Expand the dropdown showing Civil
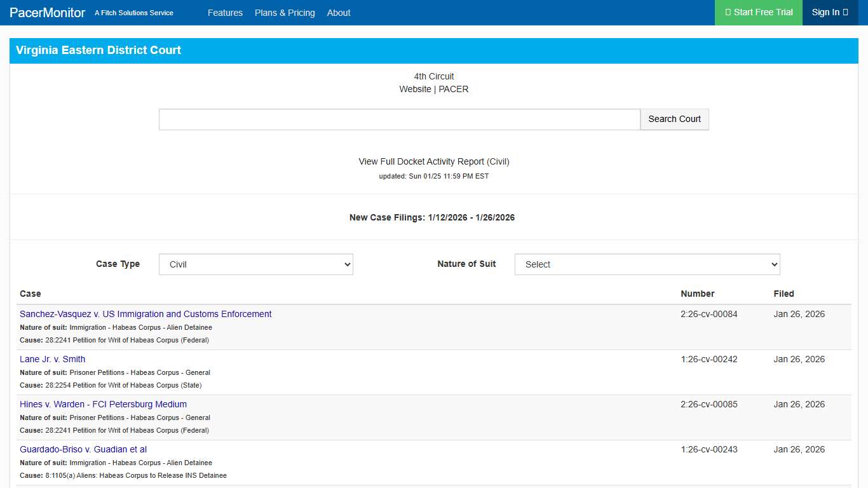 (255, 264)
